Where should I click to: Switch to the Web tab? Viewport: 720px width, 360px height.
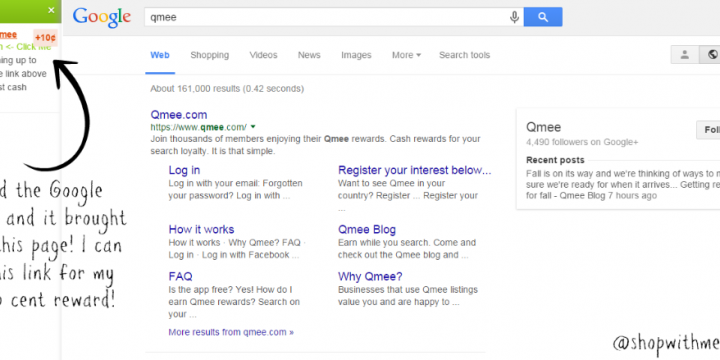(x=160, y=55)
